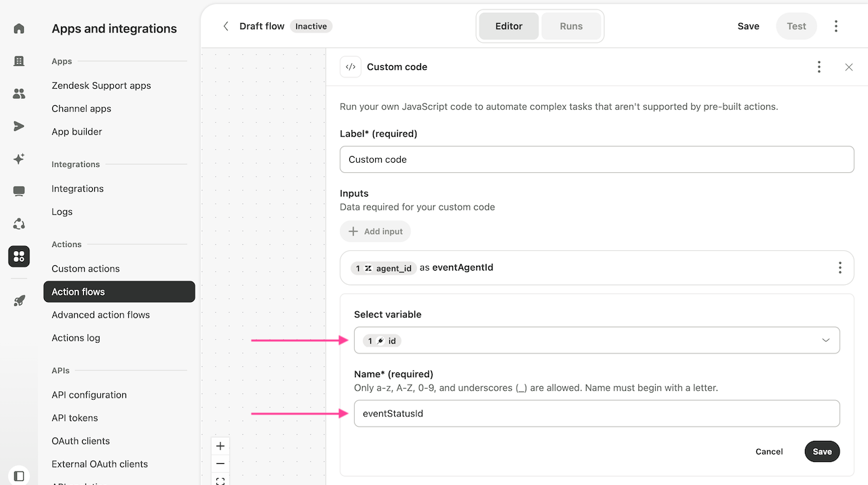Go back with the left chevron
Screen dimensions: 868x485
pyautogui.click(x=226, y=26)
